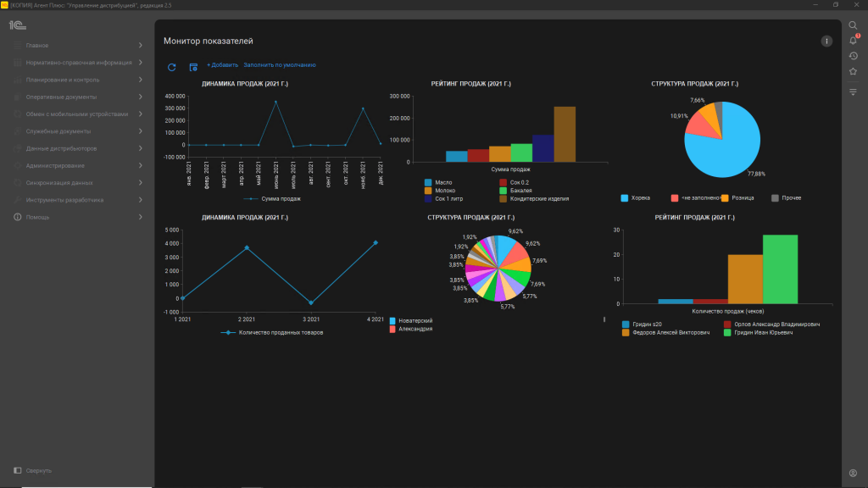Viewport: 868px width, 488px height.
Task: Click the Хорека blue legend swatch
Action: pos(626,198)
